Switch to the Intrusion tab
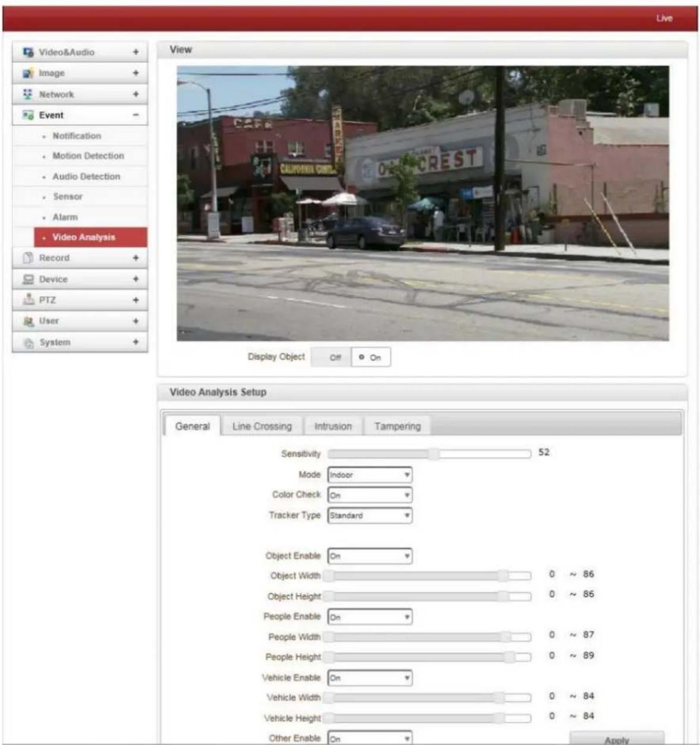Viewport: 700px width, 745px height. 333,427
